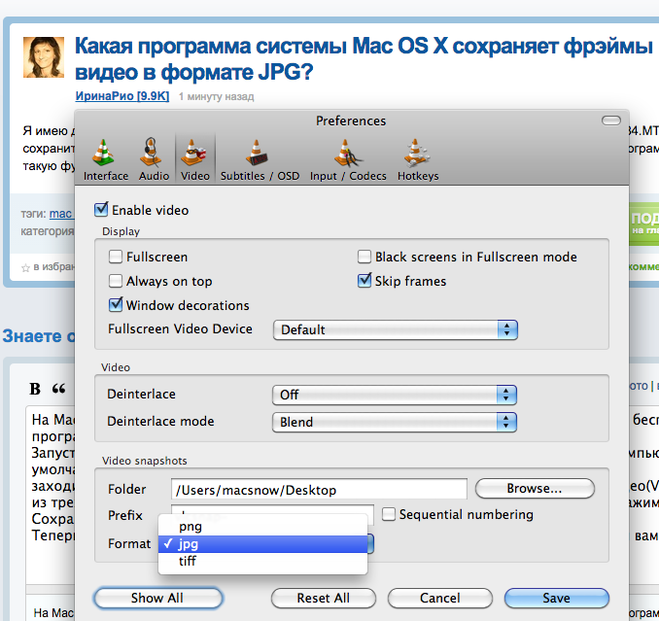Viewport: 659px width, 621px height.
Task: Click the Reset All button
Action: point(323,598)
